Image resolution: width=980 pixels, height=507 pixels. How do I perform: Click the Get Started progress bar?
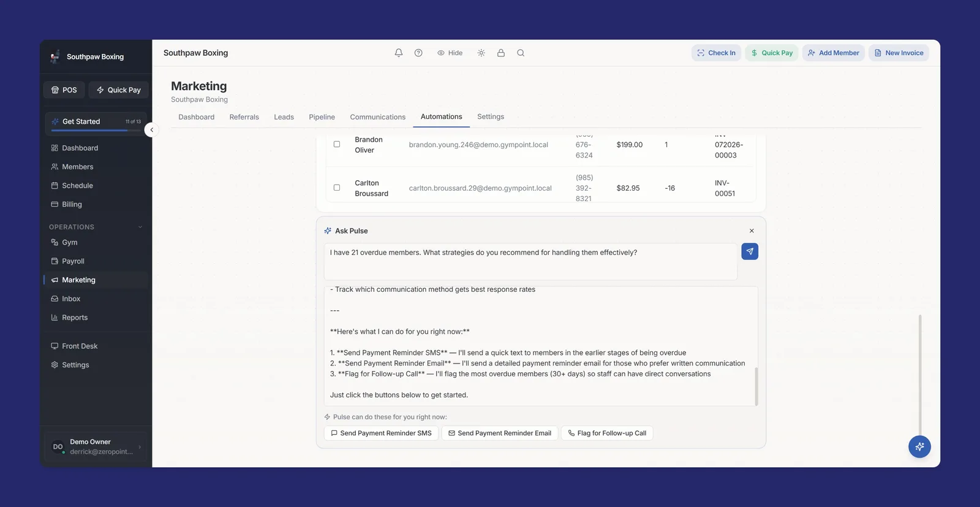tap(96, 131)
